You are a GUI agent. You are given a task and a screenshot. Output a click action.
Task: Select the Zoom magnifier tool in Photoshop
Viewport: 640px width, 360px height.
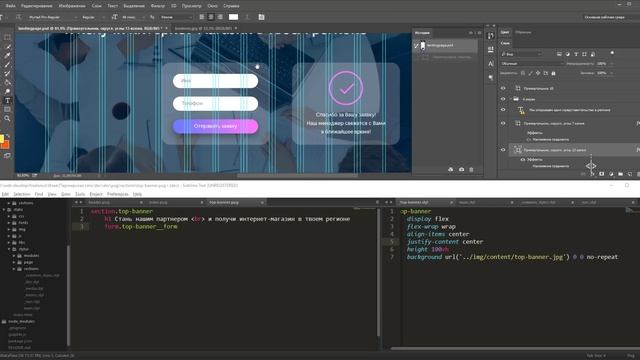(x=7, y=118)
